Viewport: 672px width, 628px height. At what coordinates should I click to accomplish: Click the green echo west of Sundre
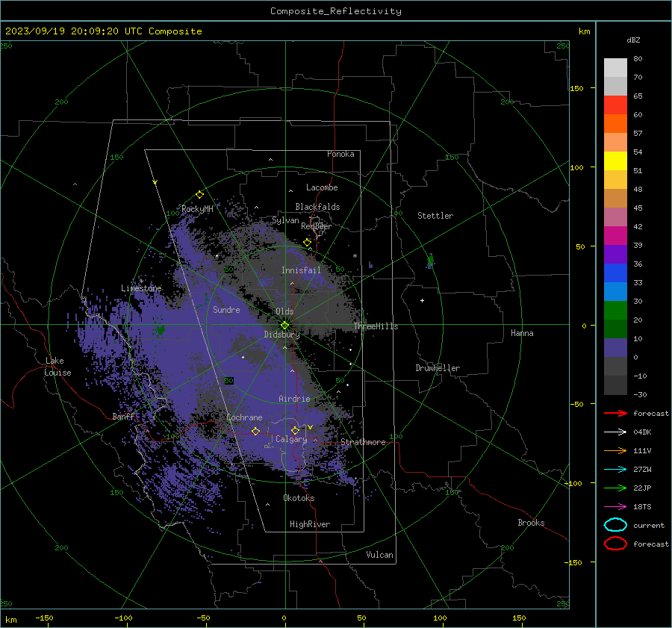[161, 329]
